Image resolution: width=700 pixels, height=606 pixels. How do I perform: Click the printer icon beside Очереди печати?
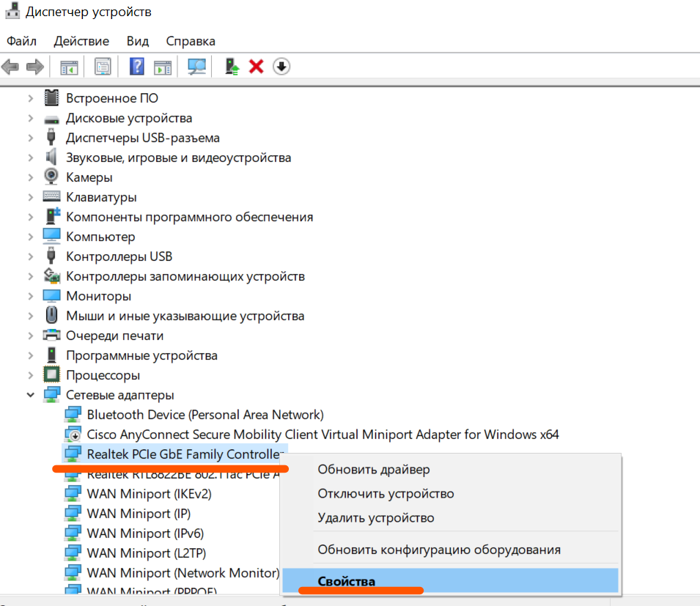pos(51,335)
